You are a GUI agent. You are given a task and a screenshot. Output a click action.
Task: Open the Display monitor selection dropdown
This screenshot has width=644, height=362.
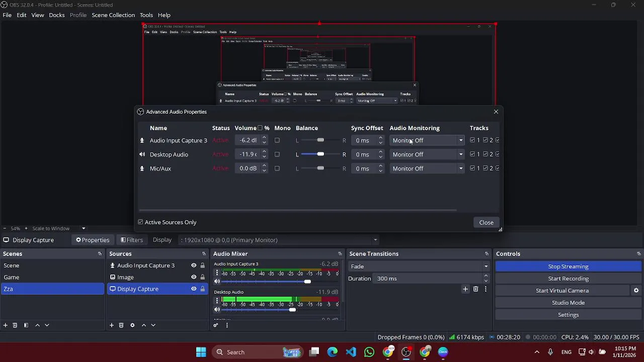[279, 240]
